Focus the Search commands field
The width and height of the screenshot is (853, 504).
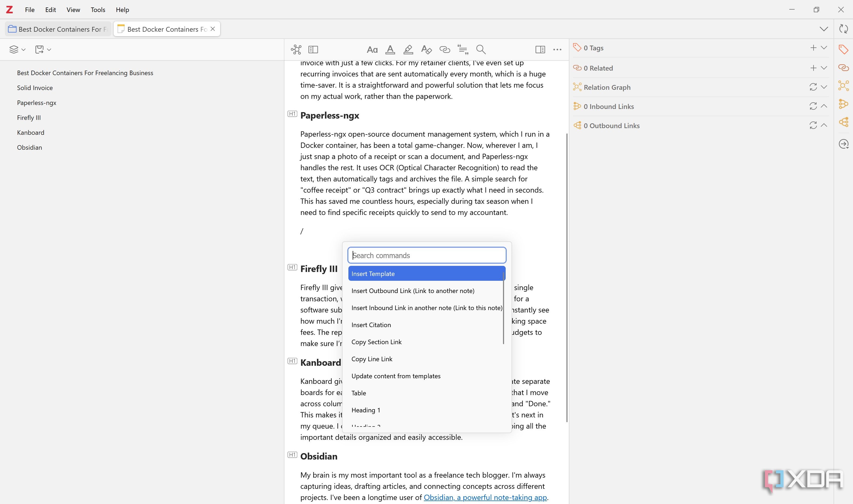click(x=427, y=255)
